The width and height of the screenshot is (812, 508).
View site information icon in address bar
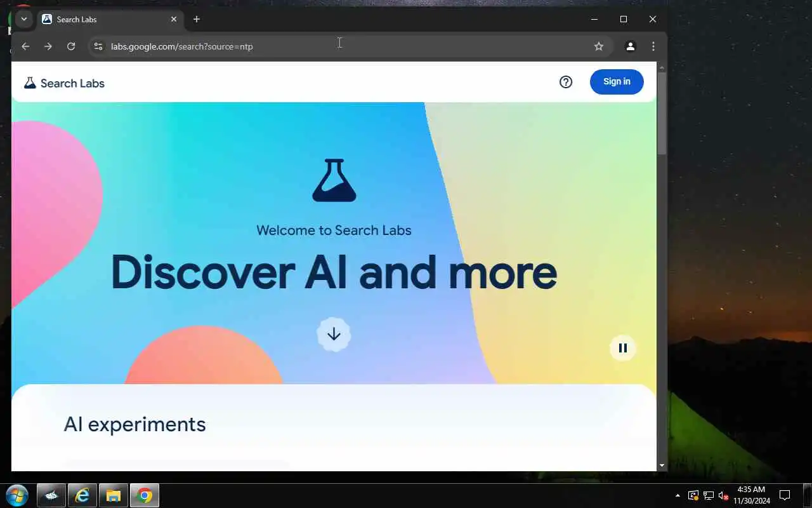pyautogui.click(x=98, y=46)
